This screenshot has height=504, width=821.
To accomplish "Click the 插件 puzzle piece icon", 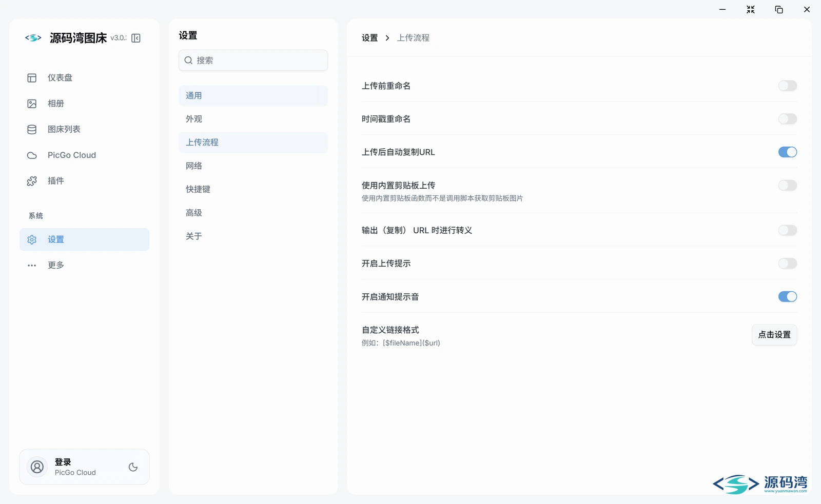I will pos(32,181).
